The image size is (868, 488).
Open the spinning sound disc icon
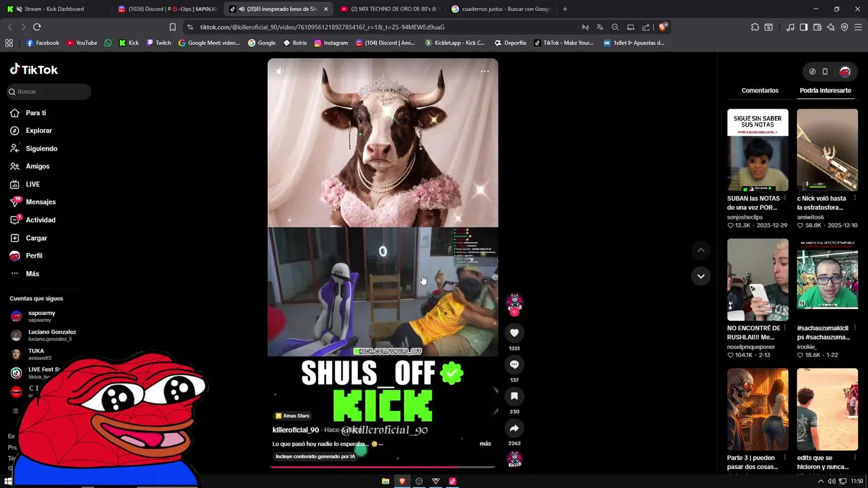click(515, 460)
